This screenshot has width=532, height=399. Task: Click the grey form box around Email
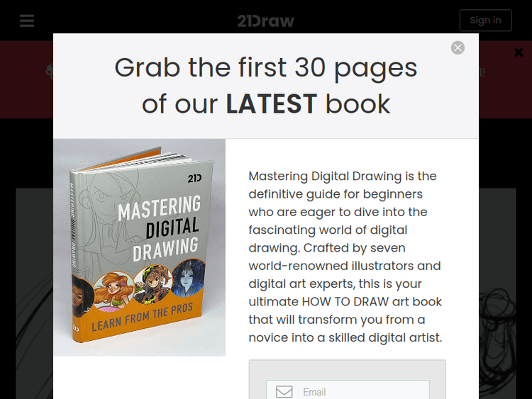[348, 379]
